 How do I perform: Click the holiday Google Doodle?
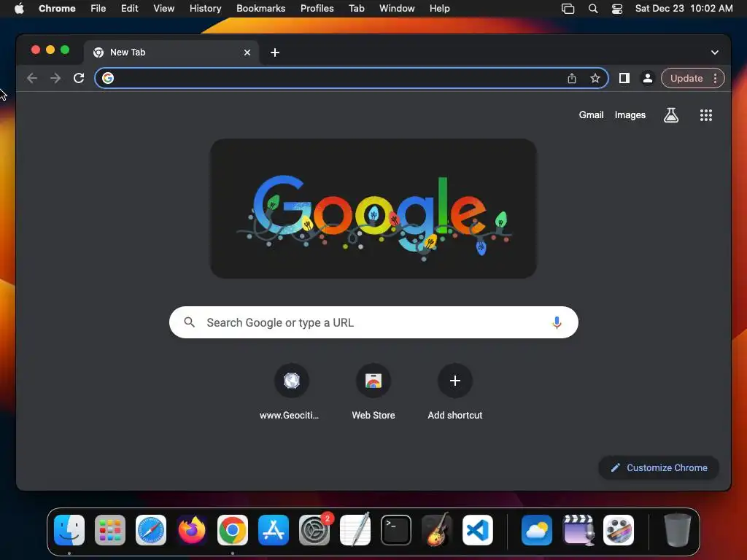pyautogui.click(x=373, y=209)
